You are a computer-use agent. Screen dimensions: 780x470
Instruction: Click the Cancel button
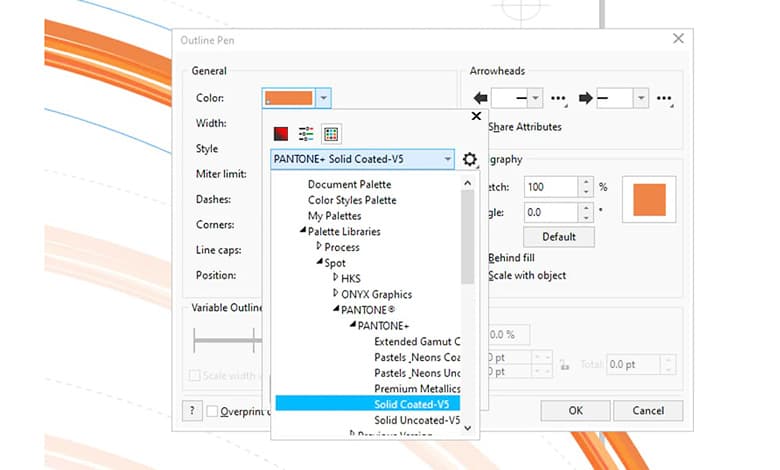[x=648, y=411]
